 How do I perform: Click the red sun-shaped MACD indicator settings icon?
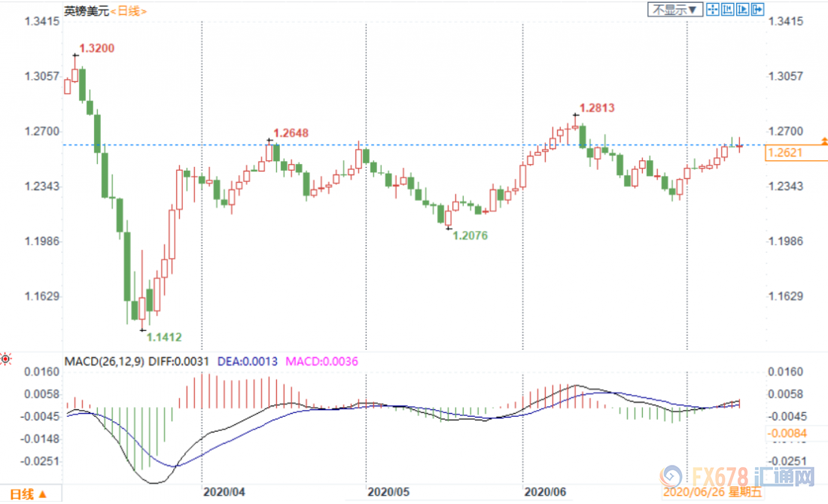(7, 360)
